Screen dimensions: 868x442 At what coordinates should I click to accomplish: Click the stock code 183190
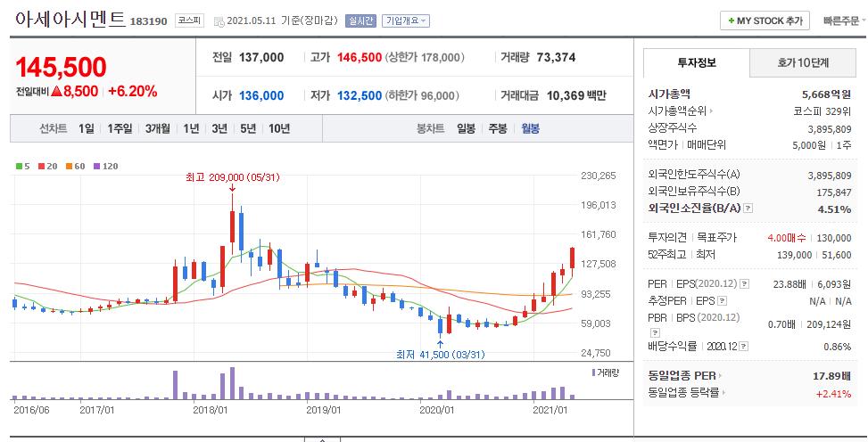pos(148,21)
